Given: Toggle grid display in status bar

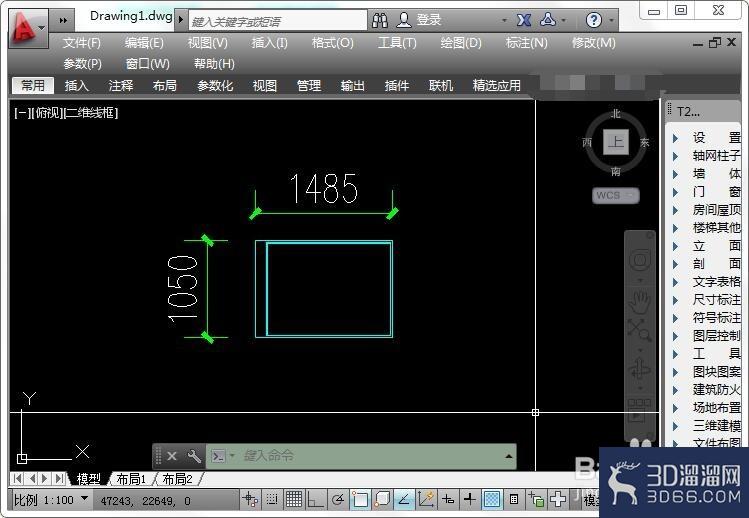Looking at the screenshot, I should pos(293,500).
